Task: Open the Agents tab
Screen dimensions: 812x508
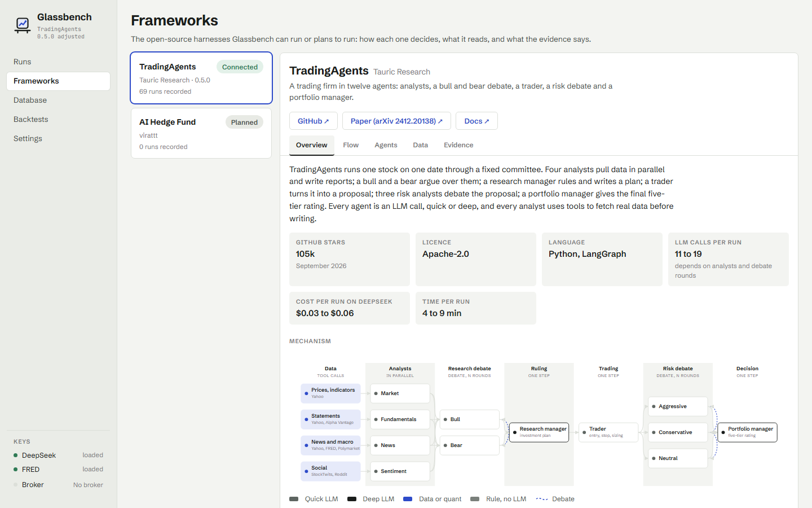Action: point(386,145)
